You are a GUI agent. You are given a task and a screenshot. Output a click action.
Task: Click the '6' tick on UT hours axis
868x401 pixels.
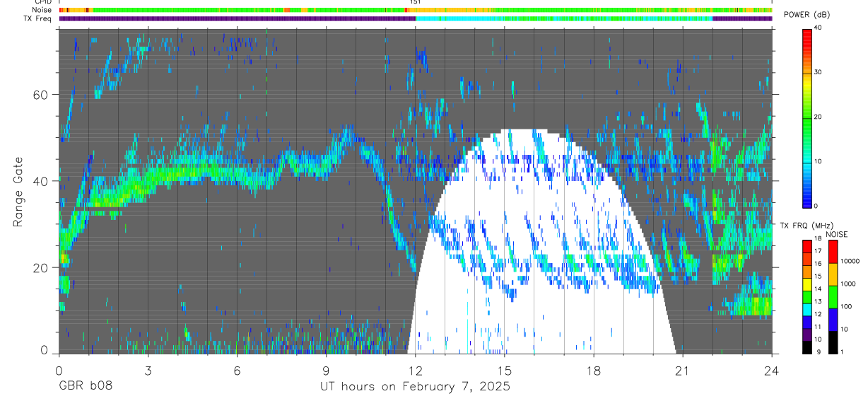(x=237, y=369)
